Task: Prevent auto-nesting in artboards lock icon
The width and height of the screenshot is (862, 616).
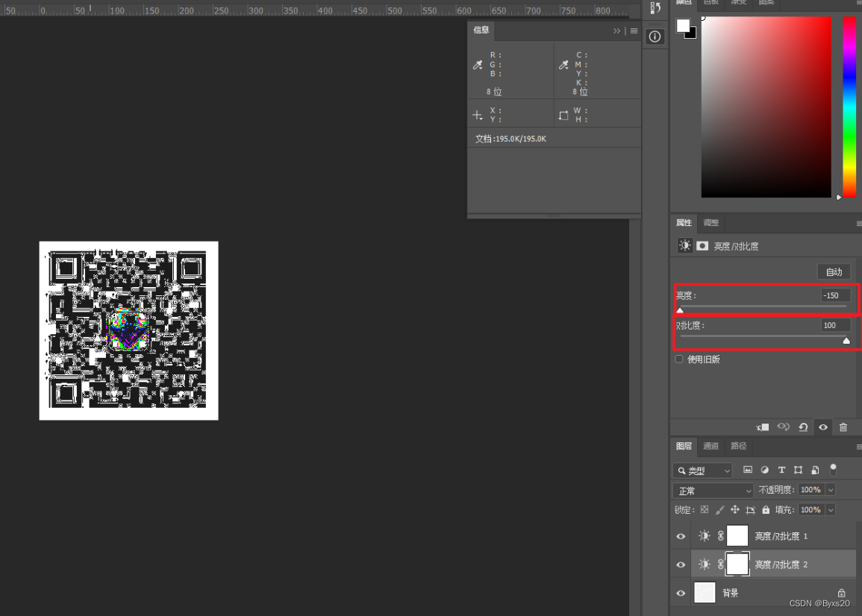Action: tap(750, 509)
